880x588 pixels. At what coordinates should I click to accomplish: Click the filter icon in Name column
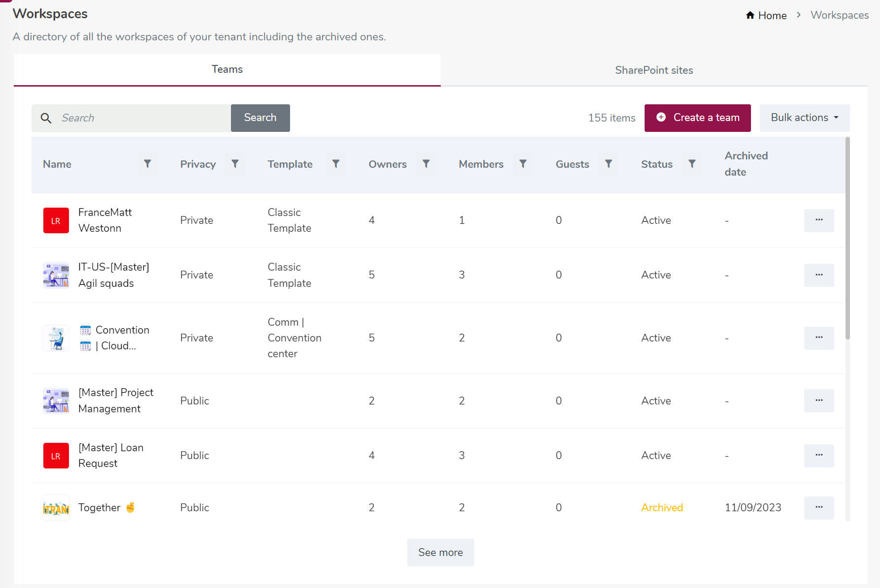[x=147, y=164]
